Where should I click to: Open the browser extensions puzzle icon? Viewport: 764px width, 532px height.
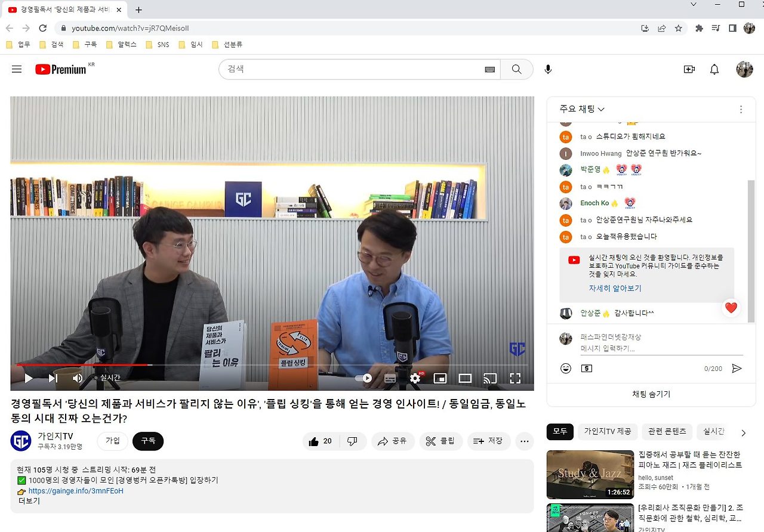tap(699, 28)
